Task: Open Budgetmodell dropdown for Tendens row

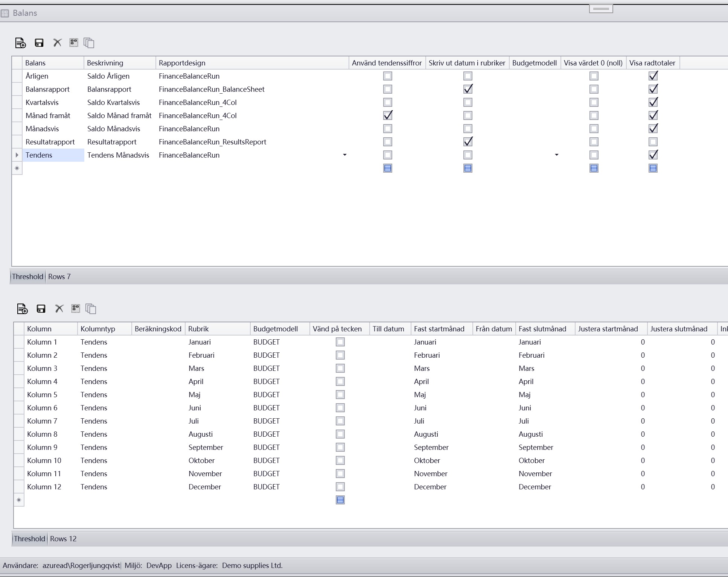Action: click(556, 155)
